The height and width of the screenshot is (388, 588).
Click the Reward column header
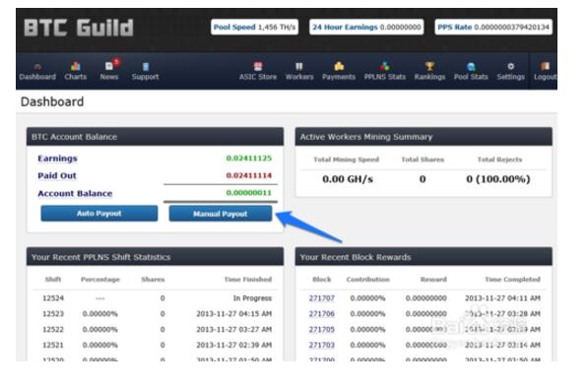[433, 280]
